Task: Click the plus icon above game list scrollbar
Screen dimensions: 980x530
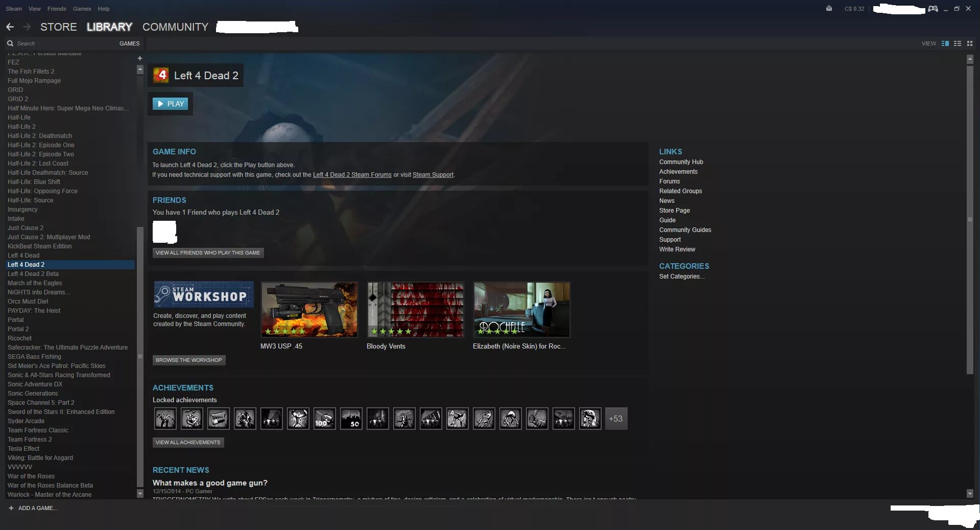Action: click(140, 58)
